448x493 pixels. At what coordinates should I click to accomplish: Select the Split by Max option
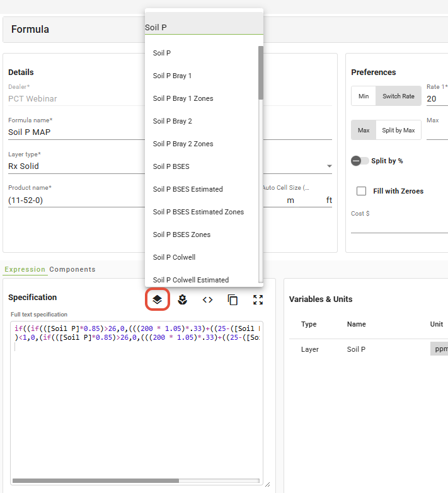point(398,130)
